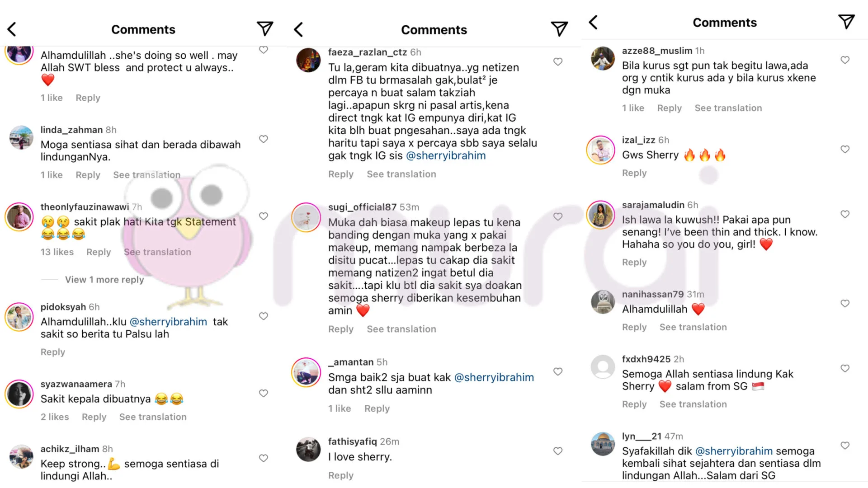Open fxdxh9425's default avatar
The image size is (868, 488).
603,367
